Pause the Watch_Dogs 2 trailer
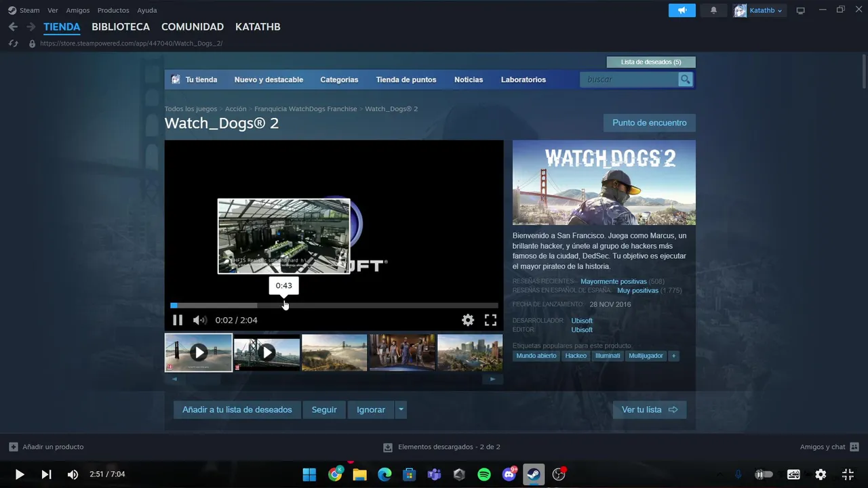The height and width of the screenshot is (488, 868). pos(178,320)
